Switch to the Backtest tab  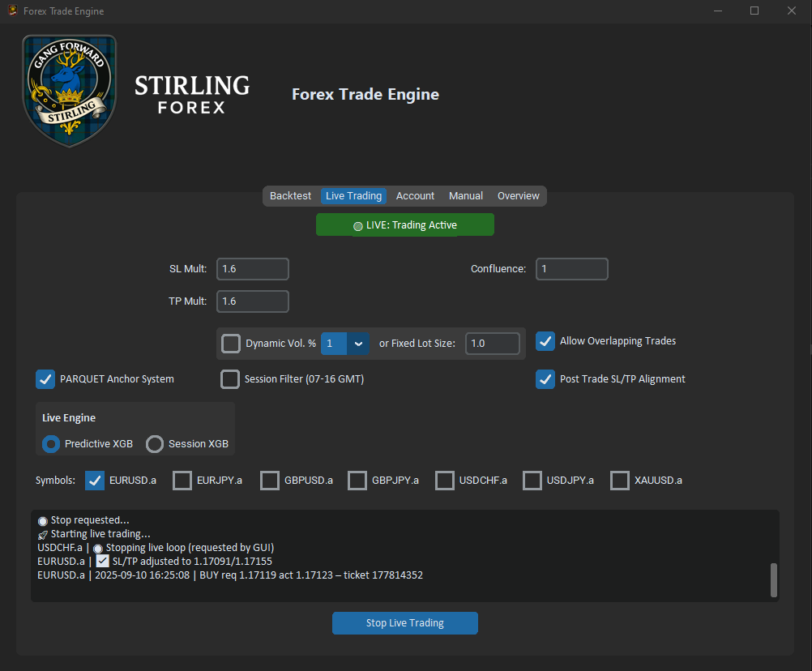click(290, 196)
